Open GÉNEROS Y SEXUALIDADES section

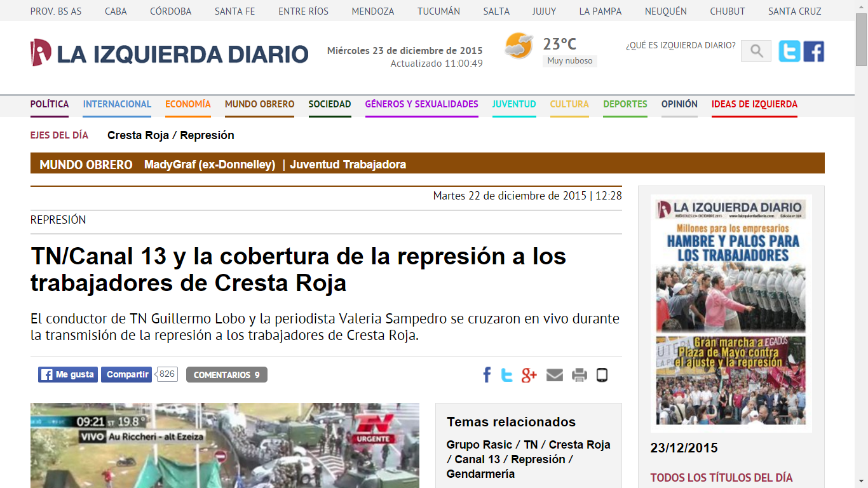[x=422, y=104]
